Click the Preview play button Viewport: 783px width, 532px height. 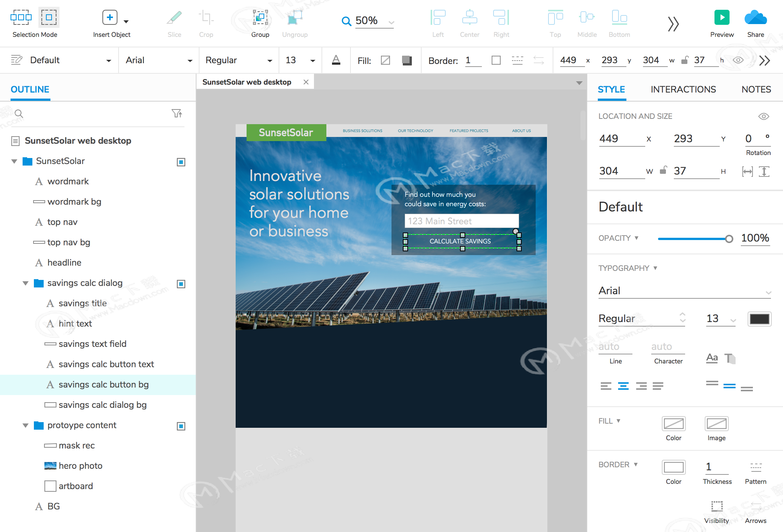(x=722, y=17)
